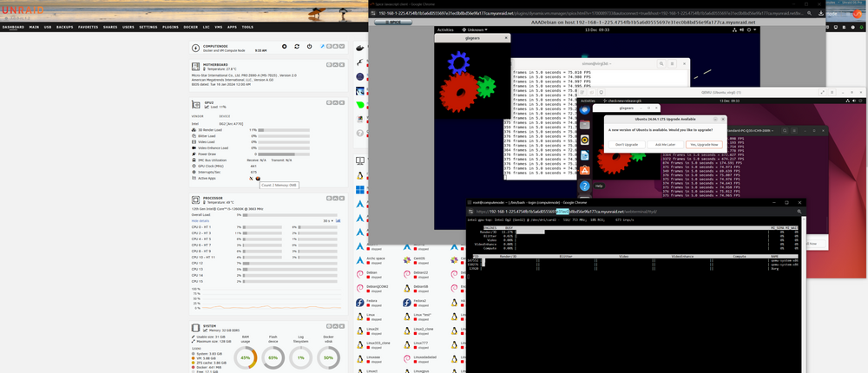868x373 pixels.
Task: Click Yes, Upgrade Now in Ubuntu dialog
Action: pos(704,145)
